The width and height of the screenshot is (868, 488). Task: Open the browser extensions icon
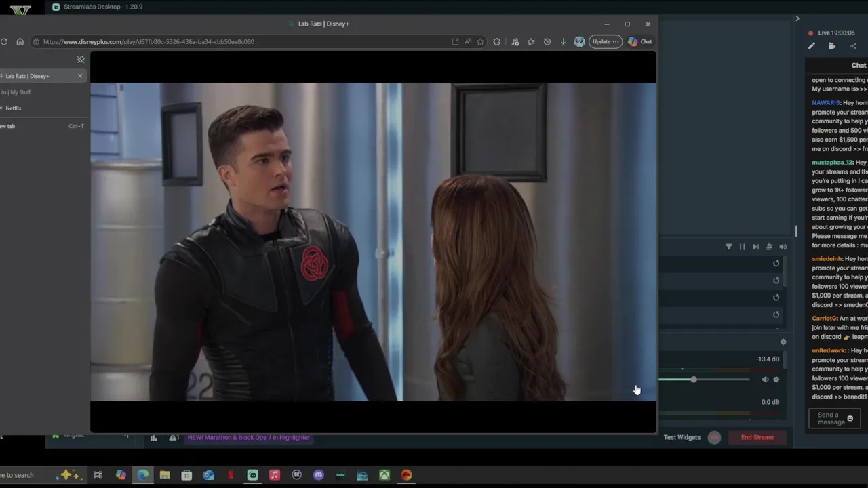click(497, 41)
